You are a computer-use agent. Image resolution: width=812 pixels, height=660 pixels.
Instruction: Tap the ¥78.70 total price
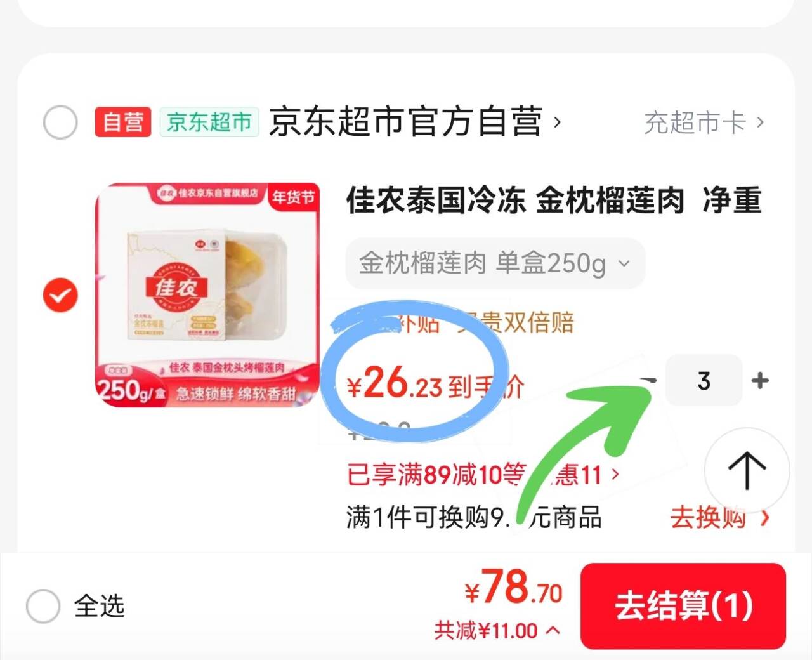coord(514,588)
